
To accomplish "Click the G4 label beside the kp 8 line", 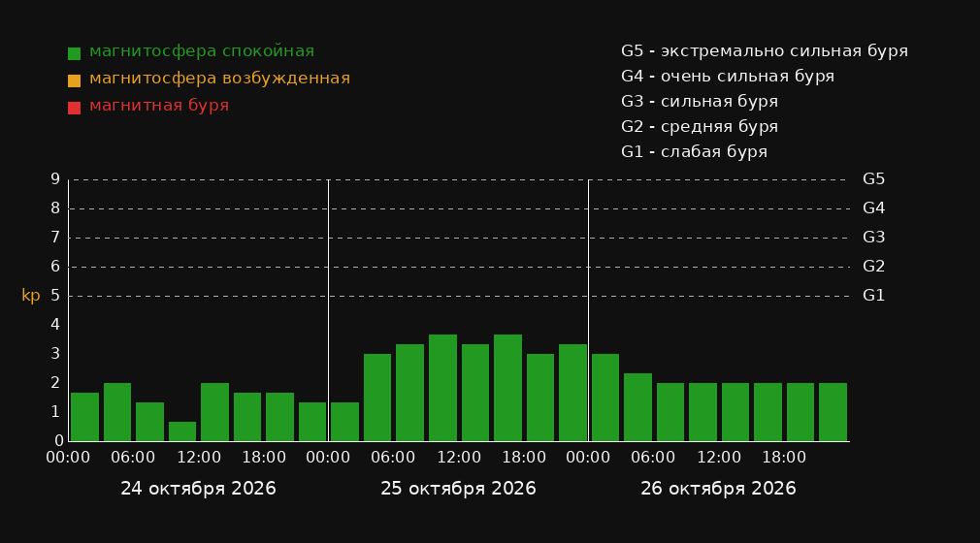I will 873,208.
